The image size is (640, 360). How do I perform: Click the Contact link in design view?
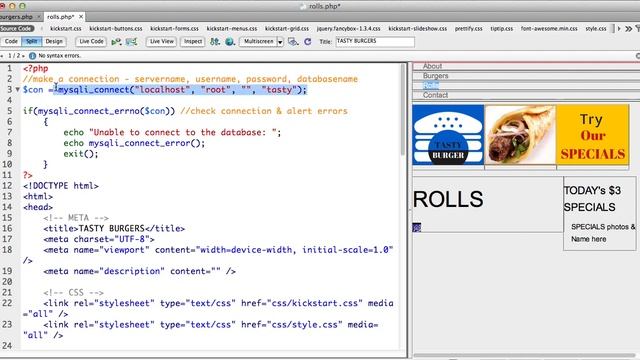click(x=435, y=95)
